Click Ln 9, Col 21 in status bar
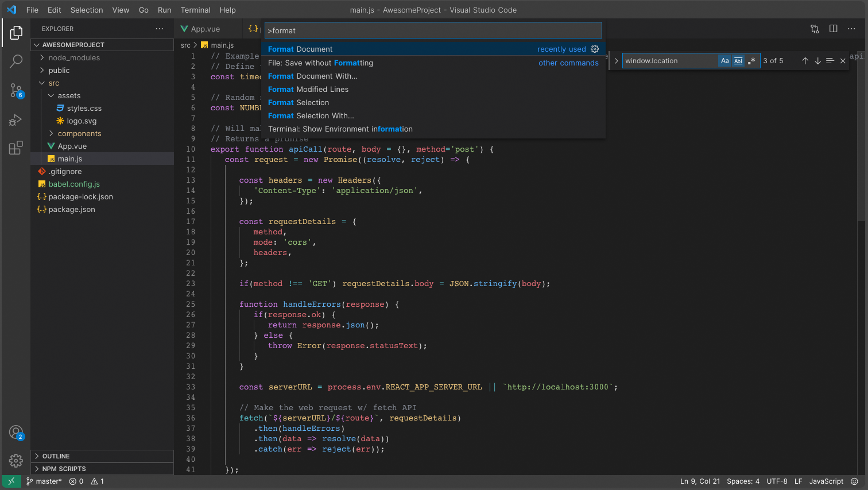 (700, 481)
